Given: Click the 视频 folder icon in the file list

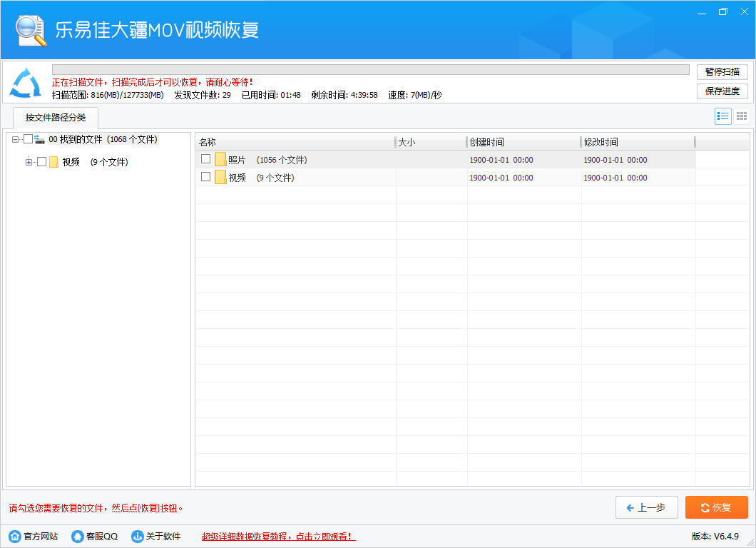Looking at the screenshot, I should (222, 177).
